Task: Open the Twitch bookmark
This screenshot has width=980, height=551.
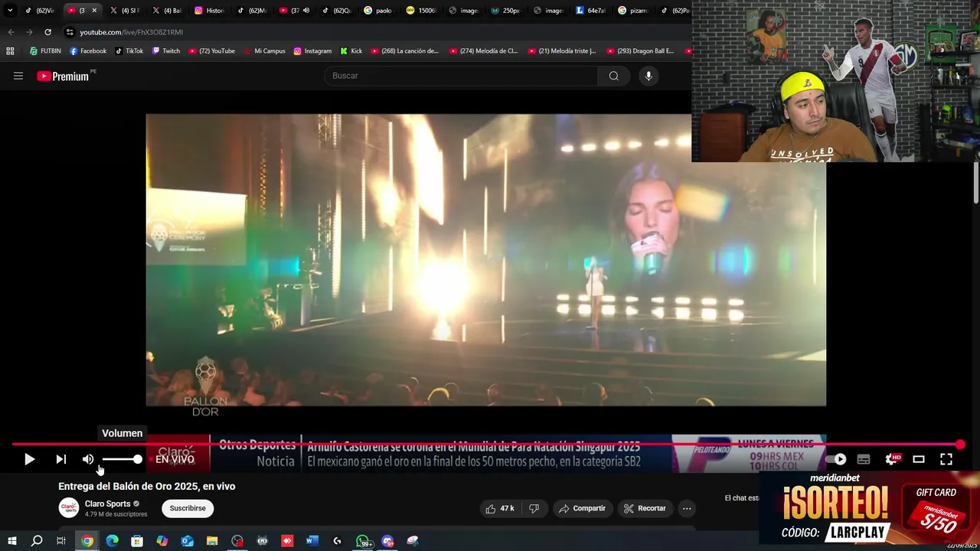Action: point(166,51)
